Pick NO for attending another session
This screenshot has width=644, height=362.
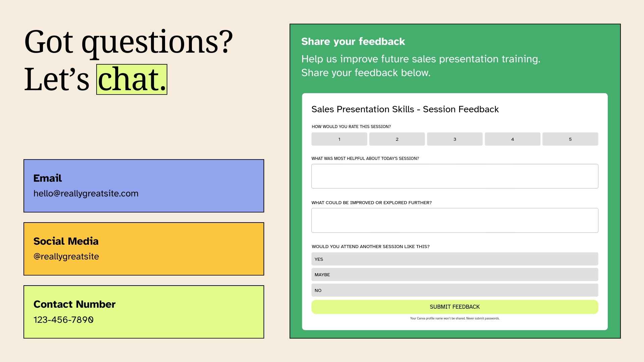[454, 290]
